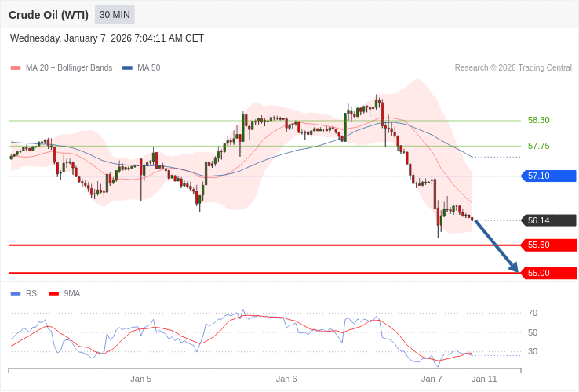The image size is (579, 392).
Task: Click the Jan 6 date marker
Action: [x=286, y=379]
